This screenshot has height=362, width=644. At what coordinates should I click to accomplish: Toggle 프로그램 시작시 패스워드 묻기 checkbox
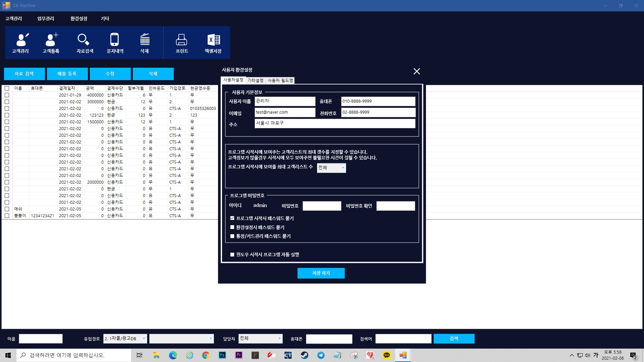pos(232,218)
